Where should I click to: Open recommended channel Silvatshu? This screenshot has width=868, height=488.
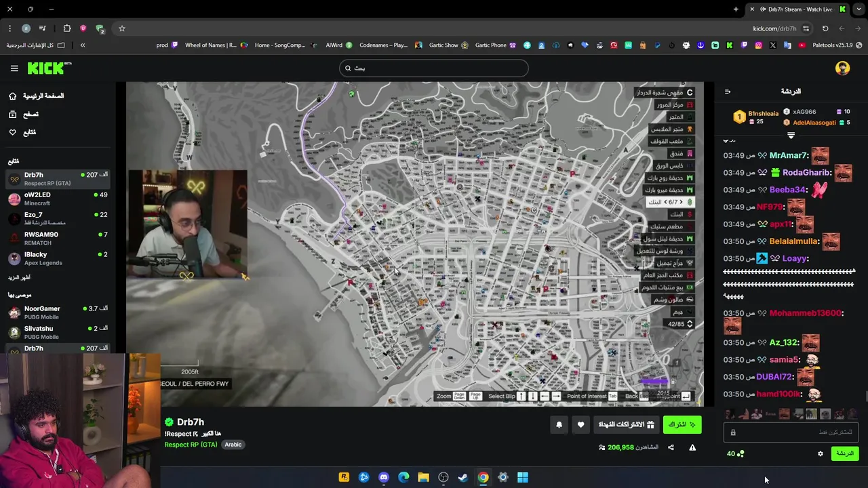click(x=58, y=332)
